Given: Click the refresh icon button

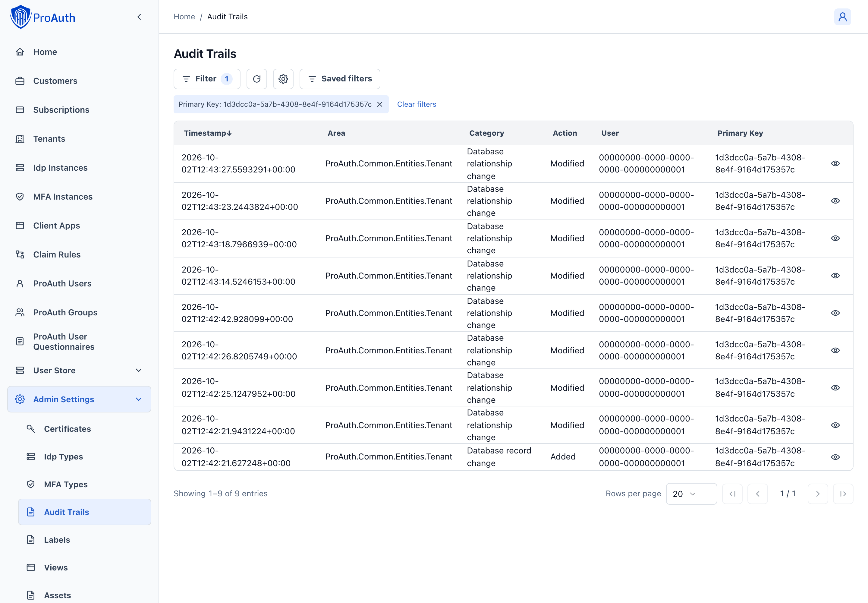Looking at the screenshot, I should (x=257, y=79).
